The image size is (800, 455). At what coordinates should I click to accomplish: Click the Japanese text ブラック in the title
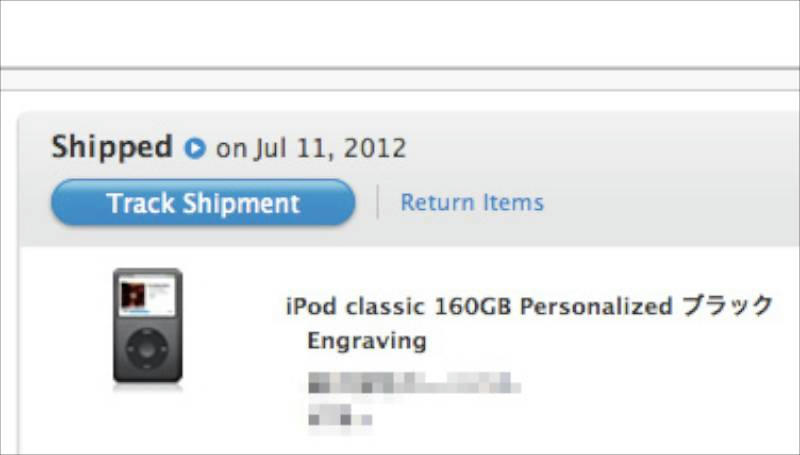coord(728,306)
